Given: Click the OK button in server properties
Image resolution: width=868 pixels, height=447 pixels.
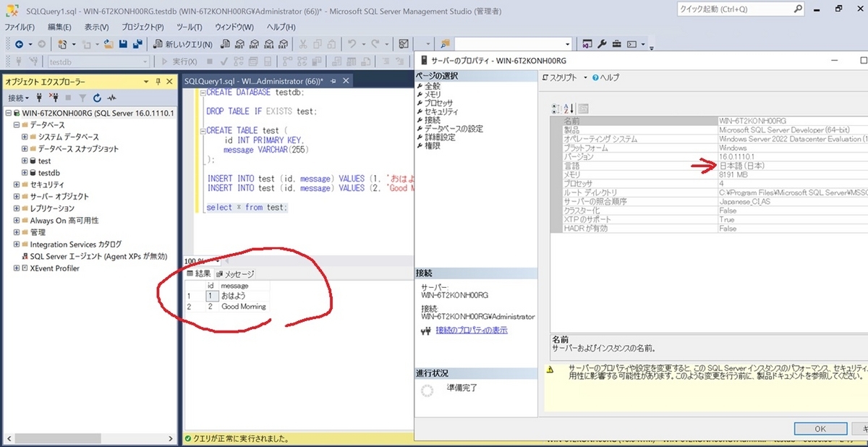Looking at the screenshot, I should click(820, 429).
